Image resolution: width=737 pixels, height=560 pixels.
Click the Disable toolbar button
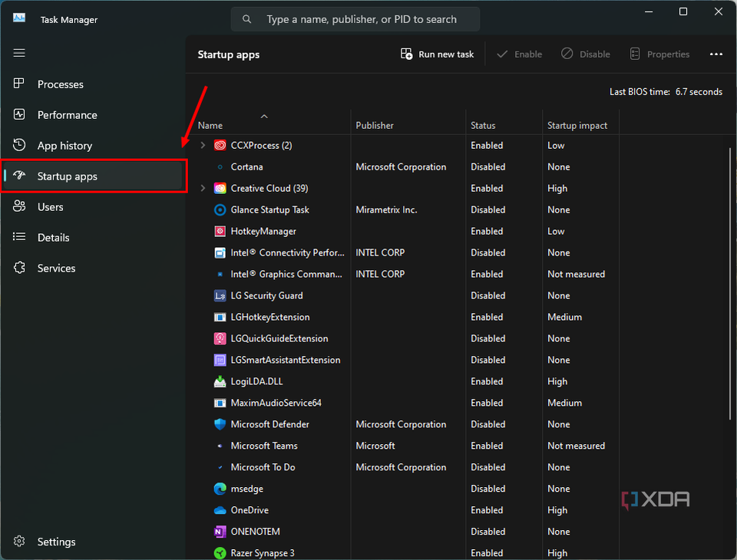click(586, 54)
